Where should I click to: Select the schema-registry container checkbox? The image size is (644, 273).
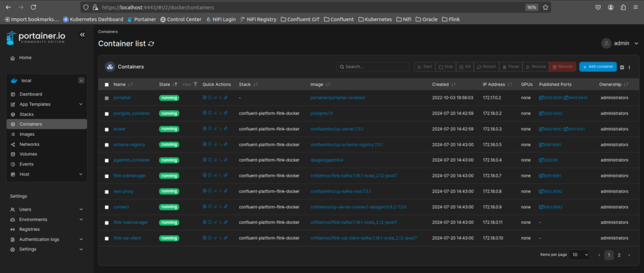(106, 145)
